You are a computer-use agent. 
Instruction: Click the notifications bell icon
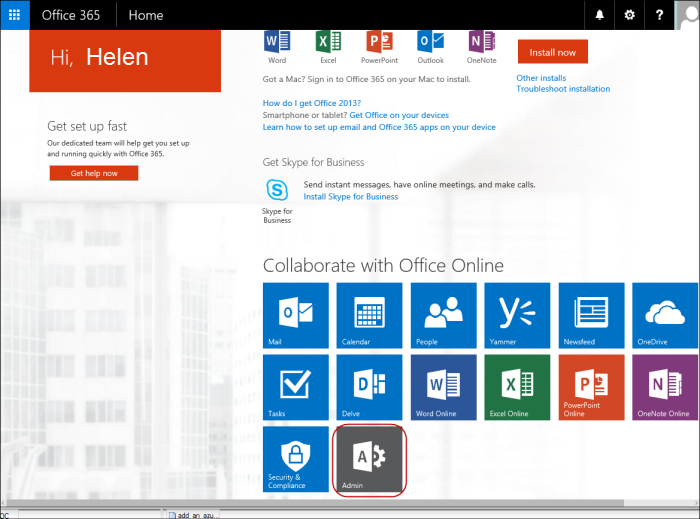click(600, 15)
